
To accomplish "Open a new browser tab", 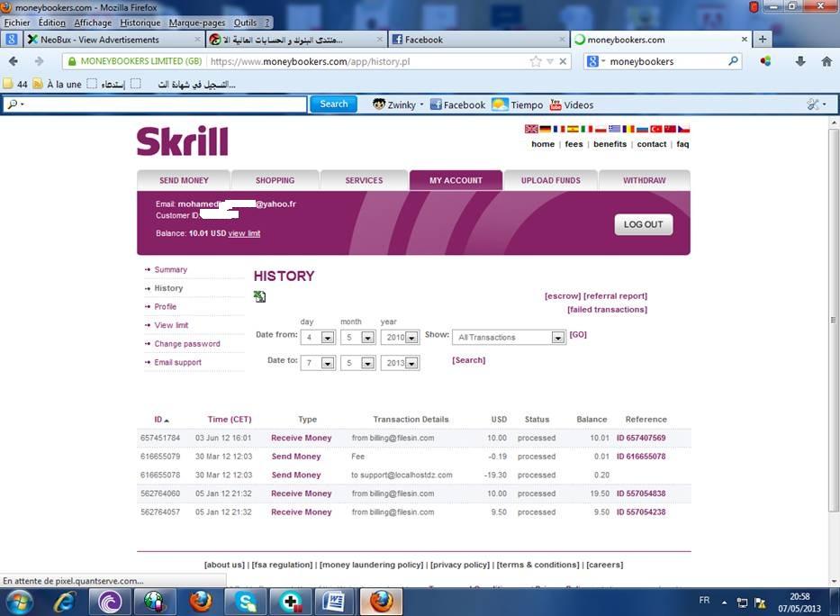I will pyautogui.click(x=763, y=39).
